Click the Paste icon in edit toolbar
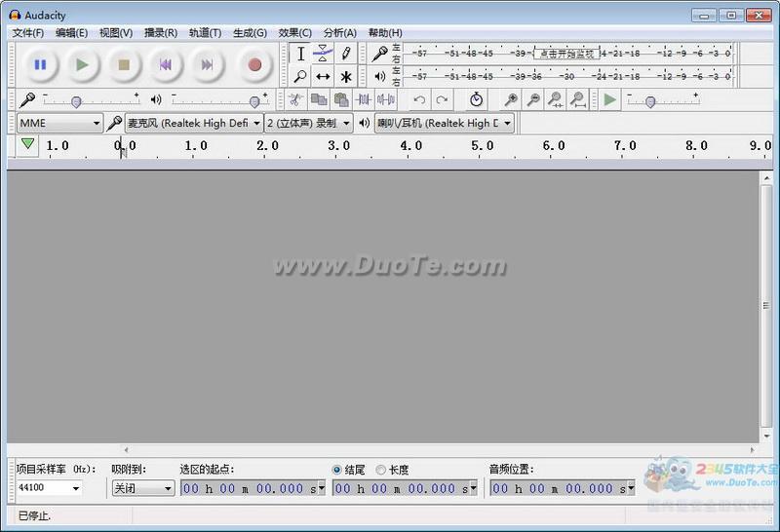This screenshot has height=532, width=780. [340, 100]
